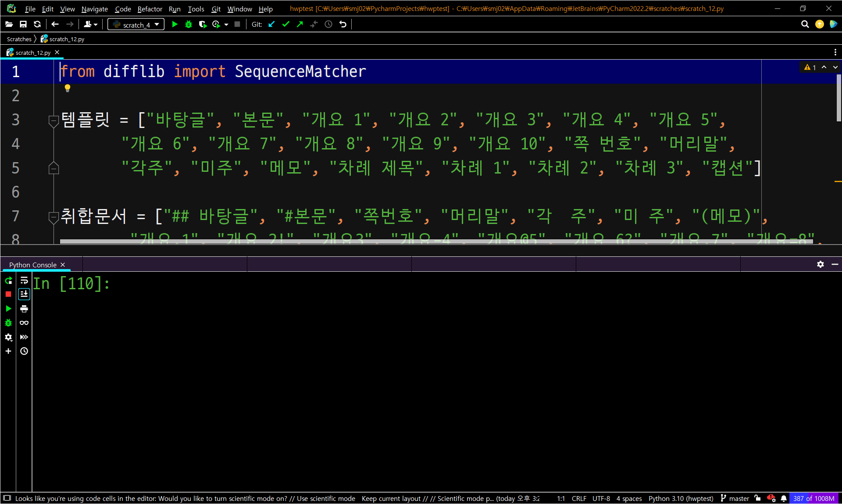Rerun the Python Console
The height and width of the screenshot is (504, 842).
pos(8,280)
